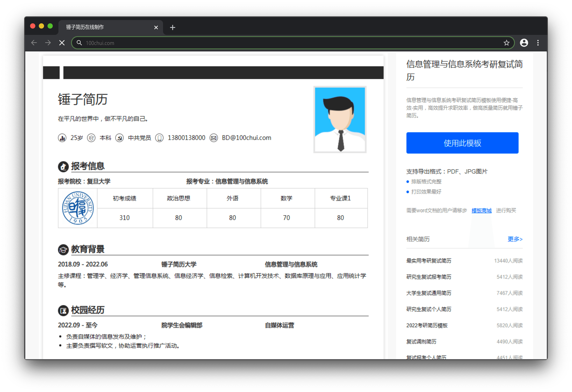The image size is (572, 392).
Task: Click the 报考信息 section icon
Action: click(63, 167)
